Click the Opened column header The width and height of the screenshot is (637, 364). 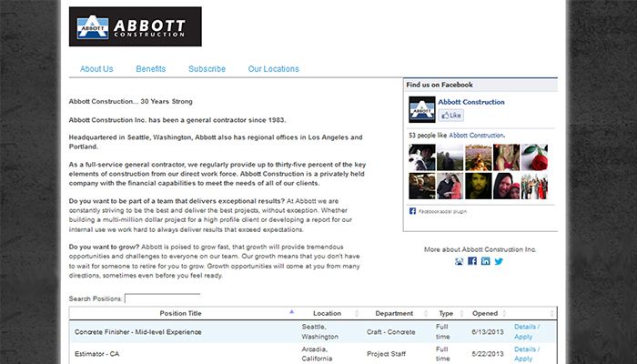(x=485, y=313)
